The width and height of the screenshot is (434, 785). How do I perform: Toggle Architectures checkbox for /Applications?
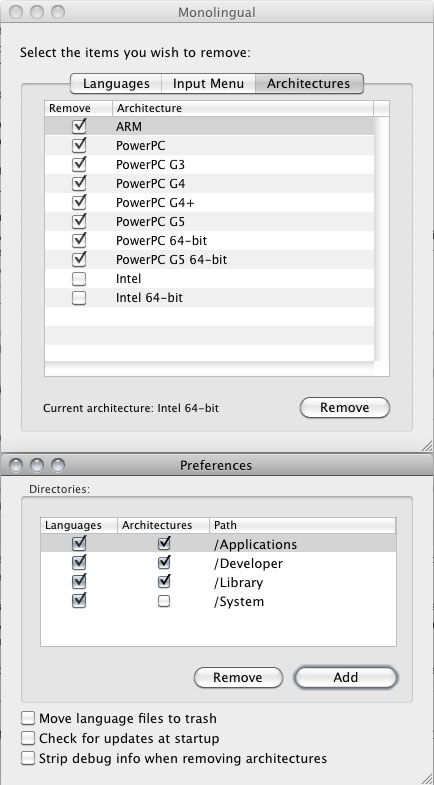(164, 544)
